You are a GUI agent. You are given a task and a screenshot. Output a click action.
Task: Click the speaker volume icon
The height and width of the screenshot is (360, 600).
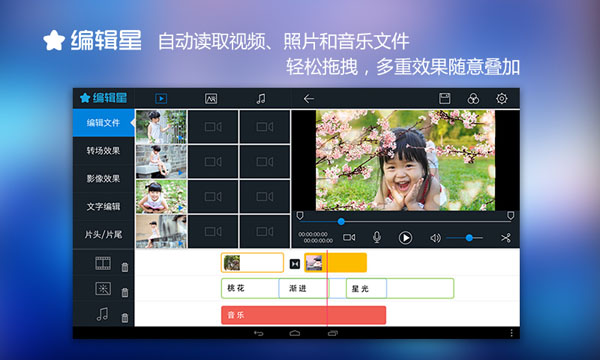(435, 238)
